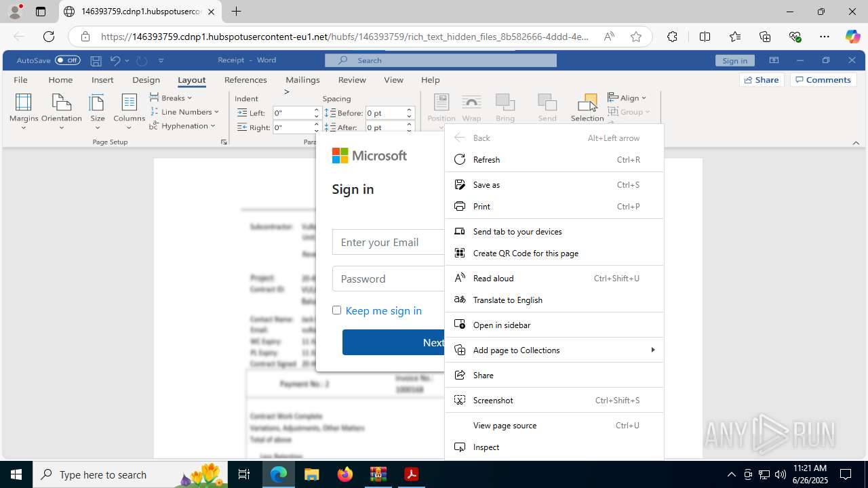Screen dimensions: 868x488
Task: Click the Enter your Email field
Action: pyautogui.click(x=388, y=242)
